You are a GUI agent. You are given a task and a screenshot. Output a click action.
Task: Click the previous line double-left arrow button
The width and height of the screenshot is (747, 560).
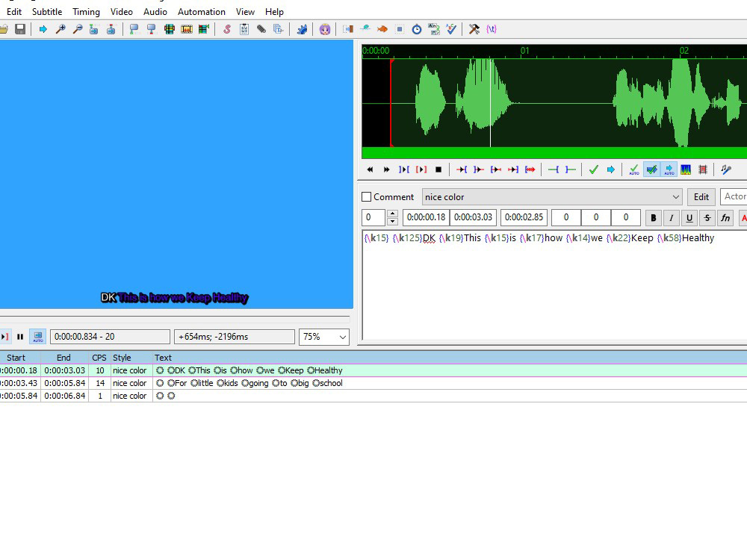[x=371, y=169]
